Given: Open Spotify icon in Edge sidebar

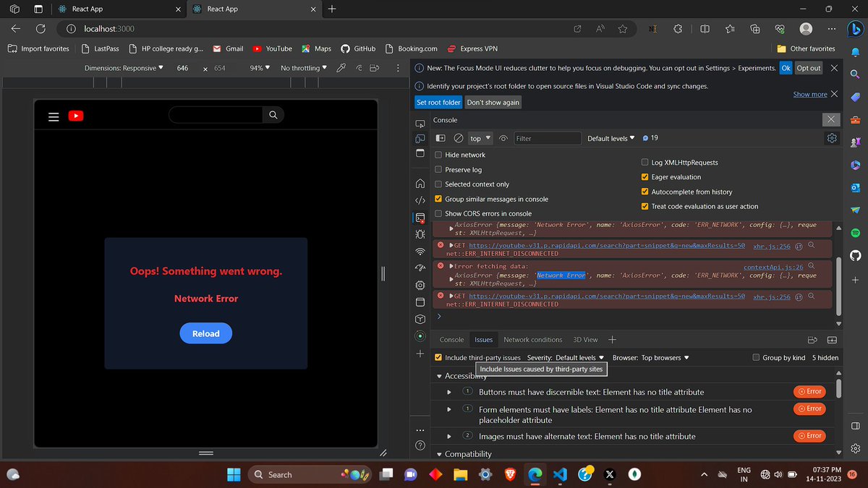Looking at the screenshot, I should point(854,234).
